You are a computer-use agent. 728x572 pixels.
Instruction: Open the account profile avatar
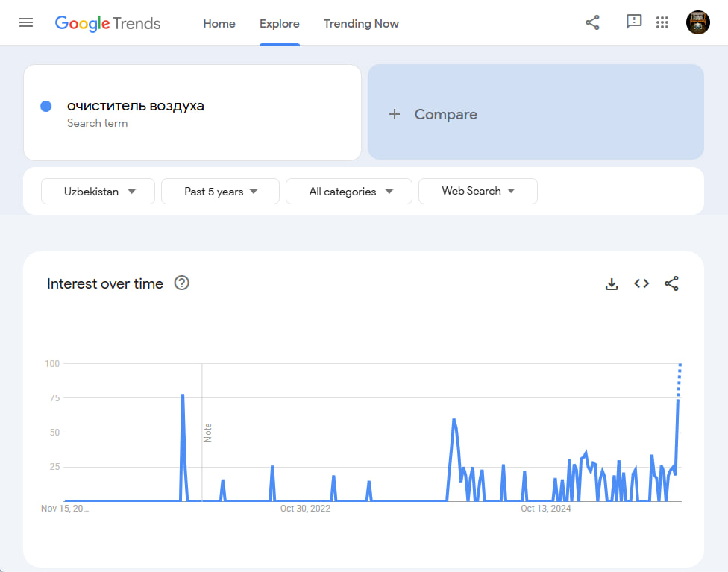(697, 22)
